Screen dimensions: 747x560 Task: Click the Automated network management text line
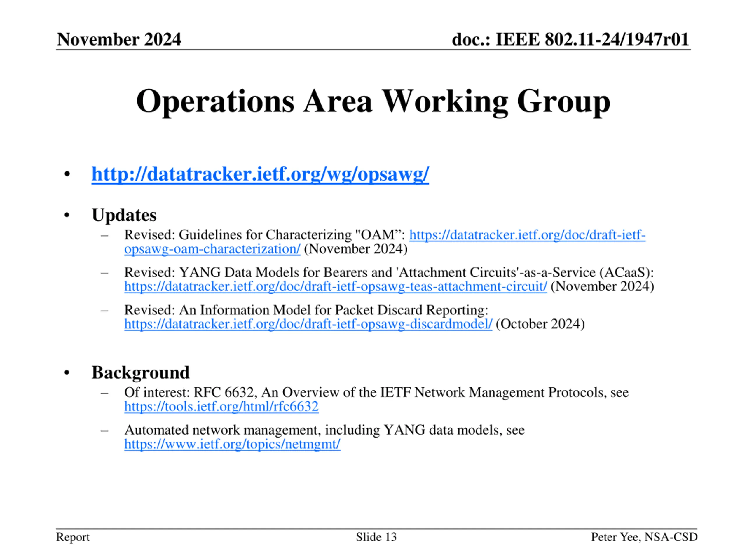324,430
